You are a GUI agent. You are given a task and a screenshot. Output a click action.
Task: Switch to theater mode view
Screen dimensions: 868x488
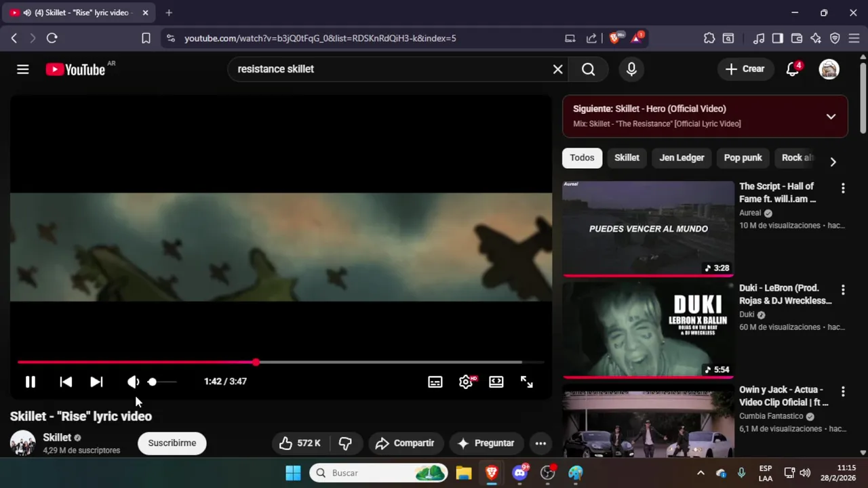pos(496,382)
